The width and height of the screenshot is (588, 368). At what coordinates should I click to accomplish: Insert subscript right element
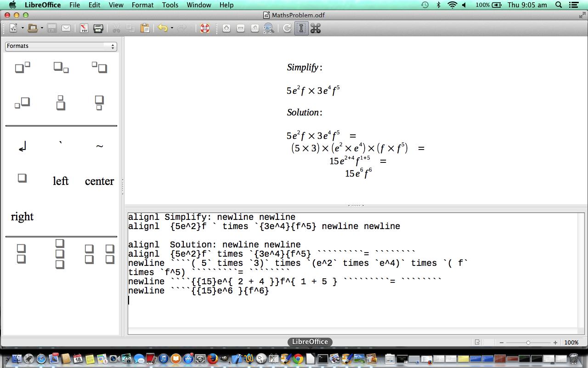pos(61,68)
